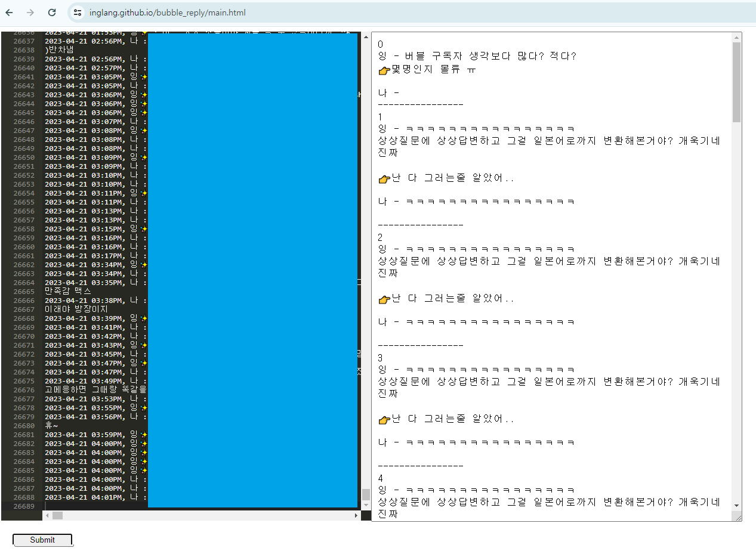Click the text 휴~ on line 26680
756x551 pixels.
pyautogui.click(x=51, y=426)
